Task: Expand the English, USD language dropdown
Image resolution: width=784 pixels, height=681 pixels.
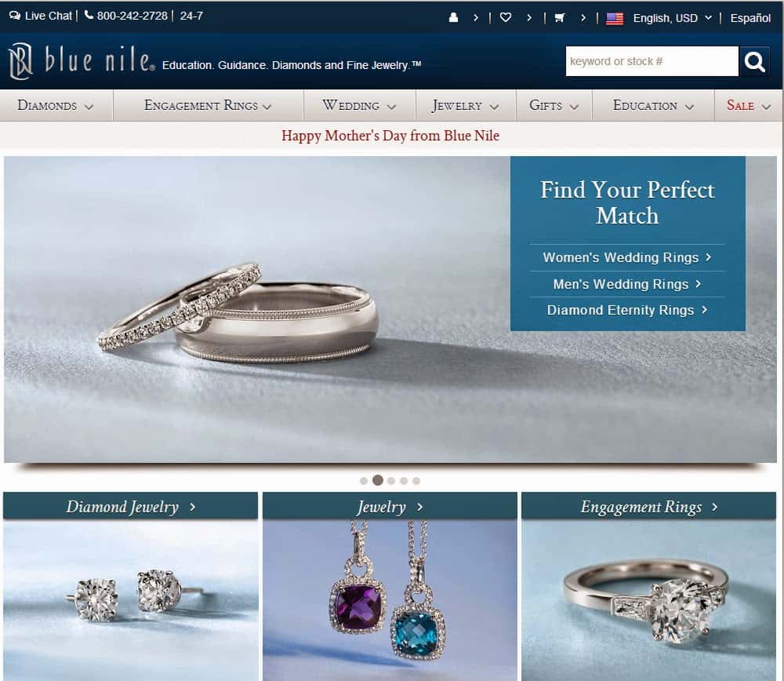Action: pyautogui.click(x=672, y=18)
